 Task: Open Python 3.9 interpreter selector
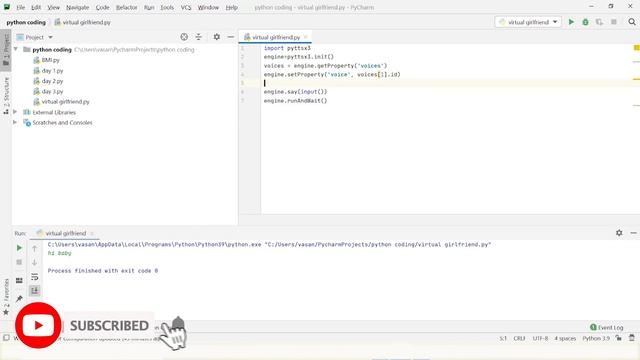pos(596,338)
